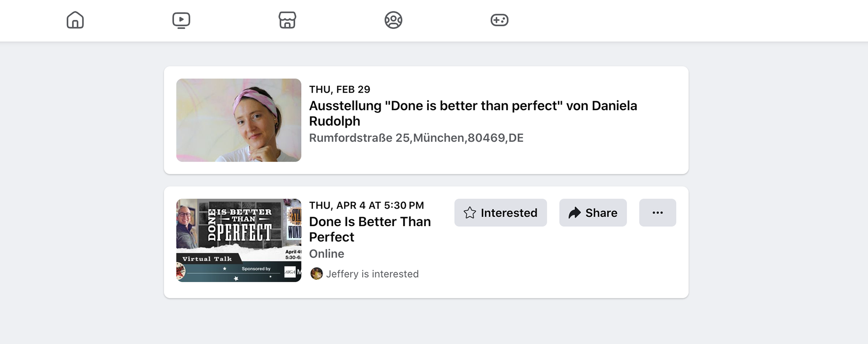Open the Watch video icon
Image resolution: width=868 pixels, height=344 pixels.
point(181,20)
